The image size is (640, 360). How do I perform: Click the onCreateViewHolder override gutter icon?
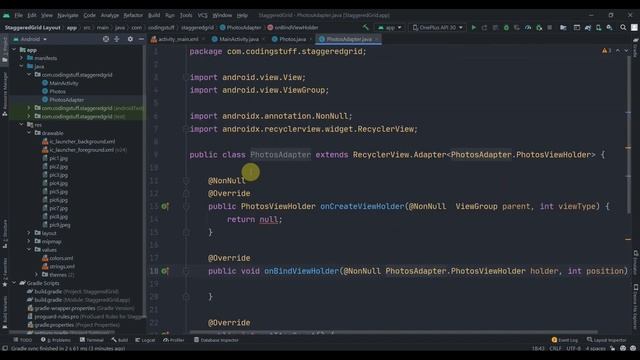(164, 207)
